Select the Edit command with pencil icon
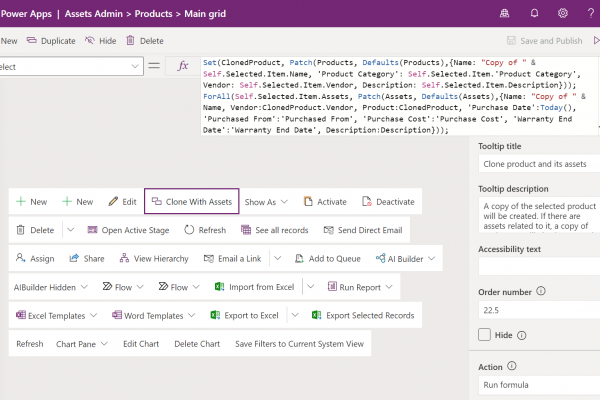600x400 pixels. click(122, 201)
